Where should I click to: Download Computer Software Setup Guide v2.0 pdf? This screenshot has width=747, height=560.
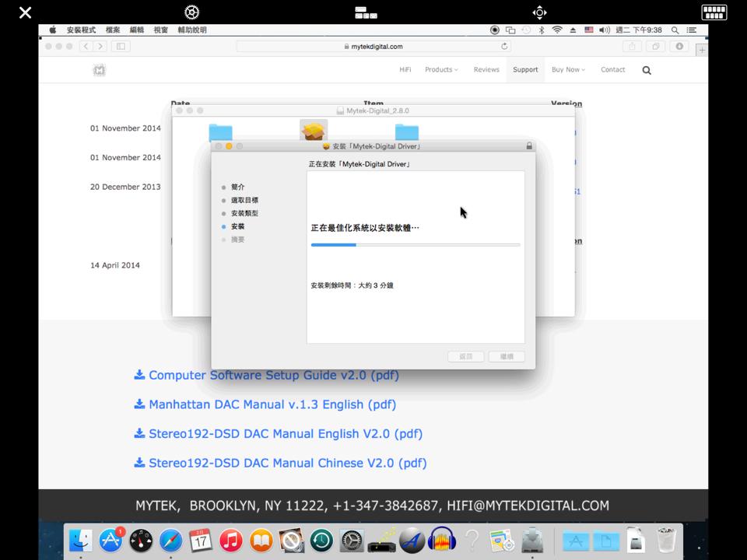[266, 375]
